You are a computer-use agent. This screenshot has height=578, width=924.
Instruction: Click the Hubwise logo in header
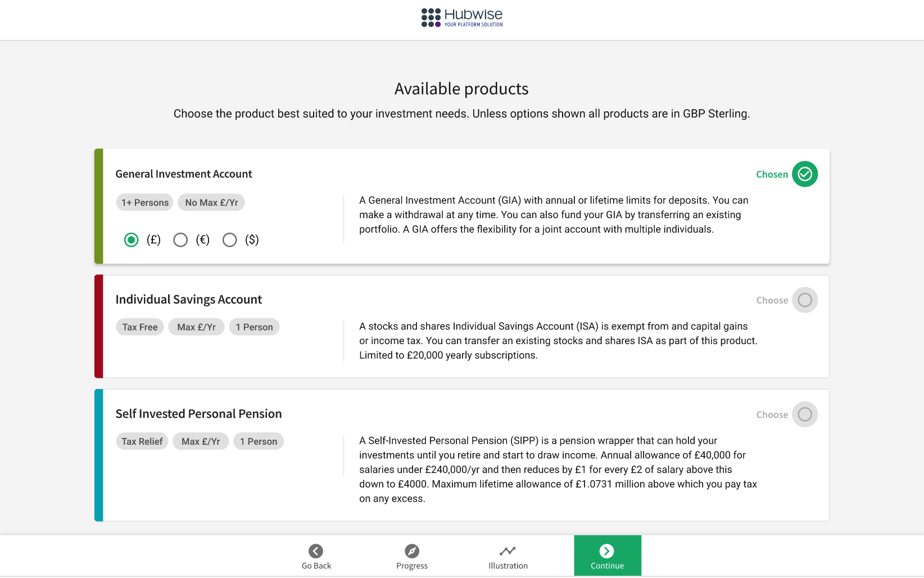[x=462, y=17]
